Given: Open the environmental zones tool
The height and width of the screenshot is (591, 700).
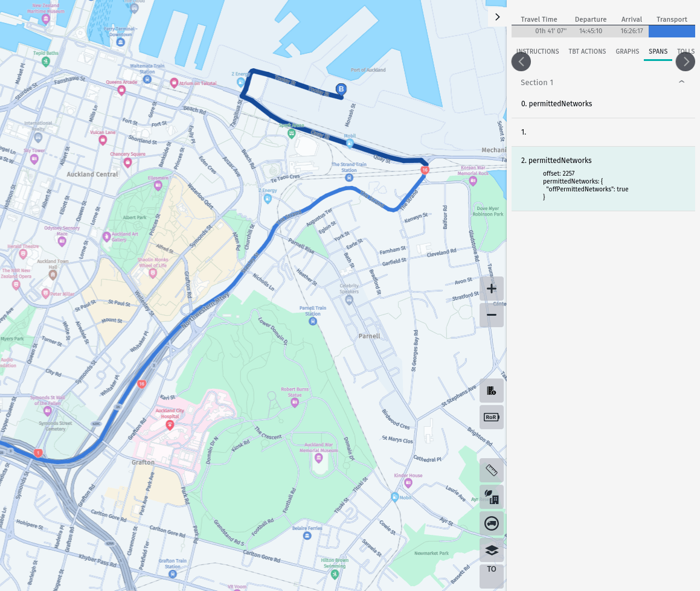Looking at the screenshot, I should 491,497.
